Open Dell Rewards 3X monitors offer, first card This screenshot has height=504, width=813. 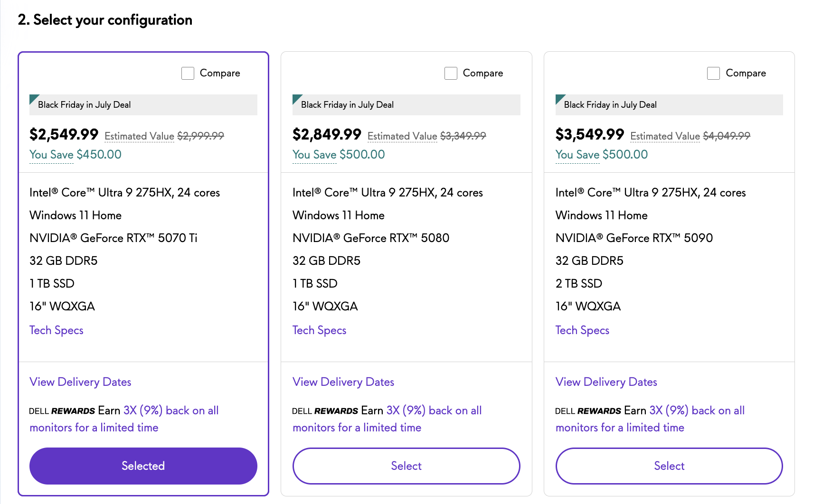coord(171,411)
